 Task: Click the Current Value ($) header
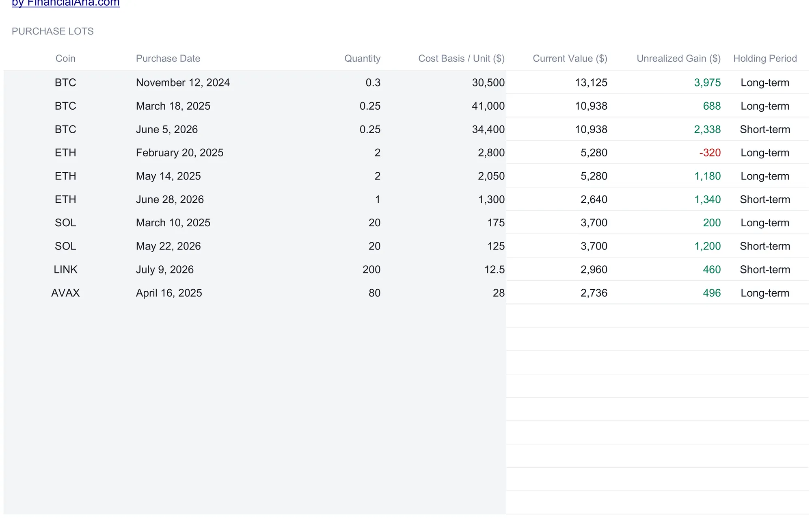(x=570, y=59)
